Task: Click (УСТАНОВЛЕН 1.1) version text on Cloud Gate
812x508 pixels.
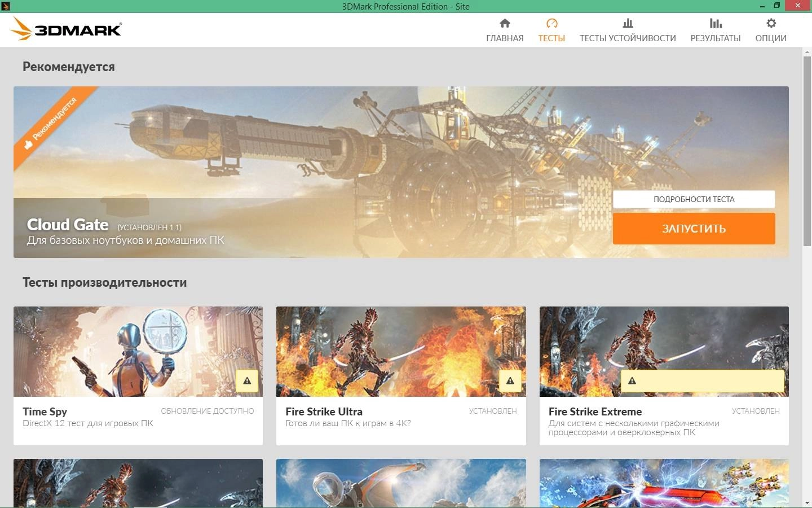Action: tap(149, 227)
